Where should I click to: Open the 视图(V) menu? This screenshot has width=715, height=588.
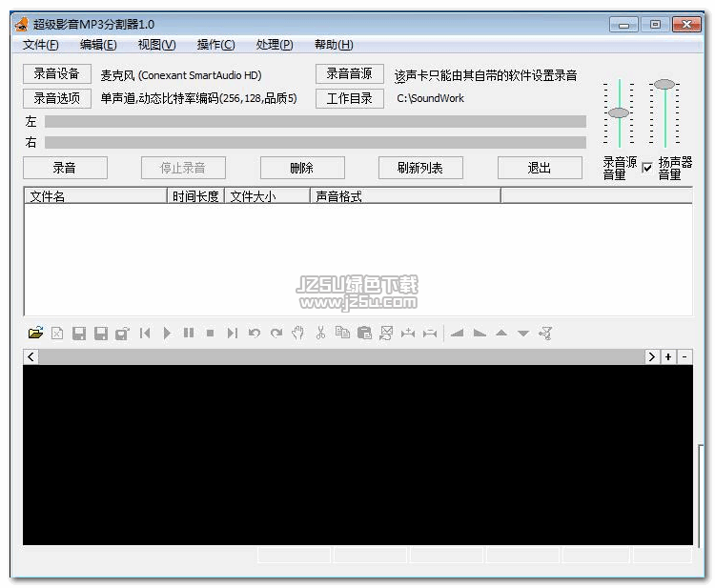pyautogui.click(x=156, y=45)
